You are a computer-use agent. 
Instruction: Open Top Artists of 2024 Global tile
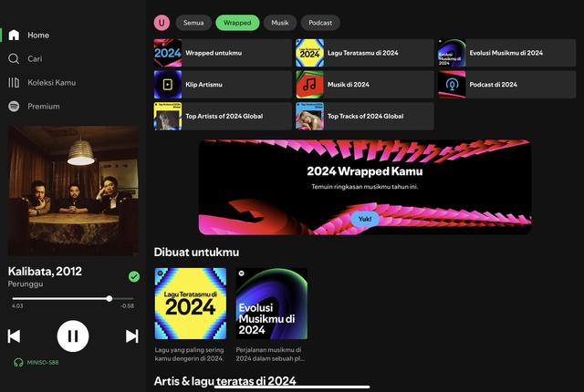pyautogui.click(x=223, y=116)
